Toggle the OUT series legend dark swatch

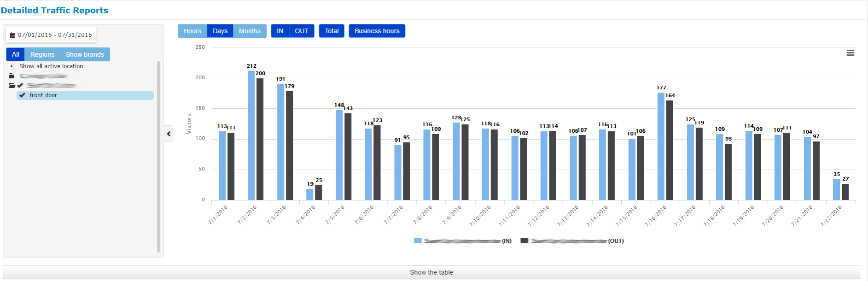click(524, 241)
